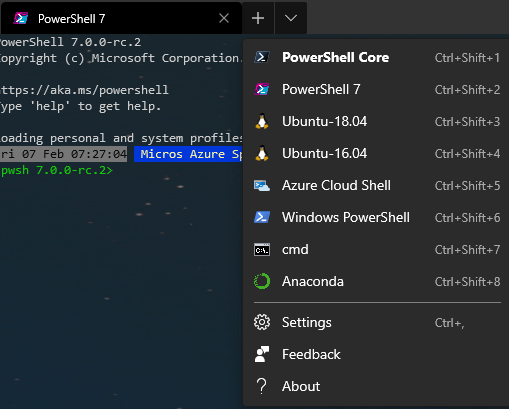Screen dimensions: 509x409
Task: Click the blue Micros Azure prompt segment
Action: tap(188, 154)
